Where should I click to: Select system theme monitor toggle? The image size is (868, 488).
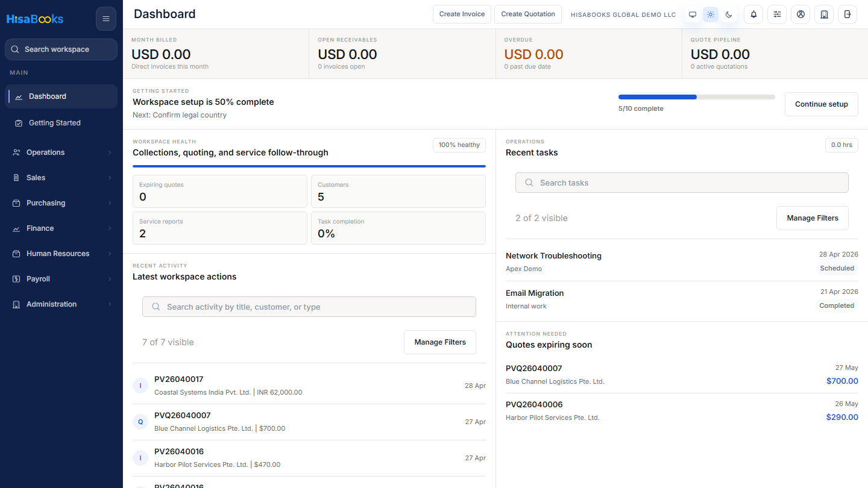(693, 14)
